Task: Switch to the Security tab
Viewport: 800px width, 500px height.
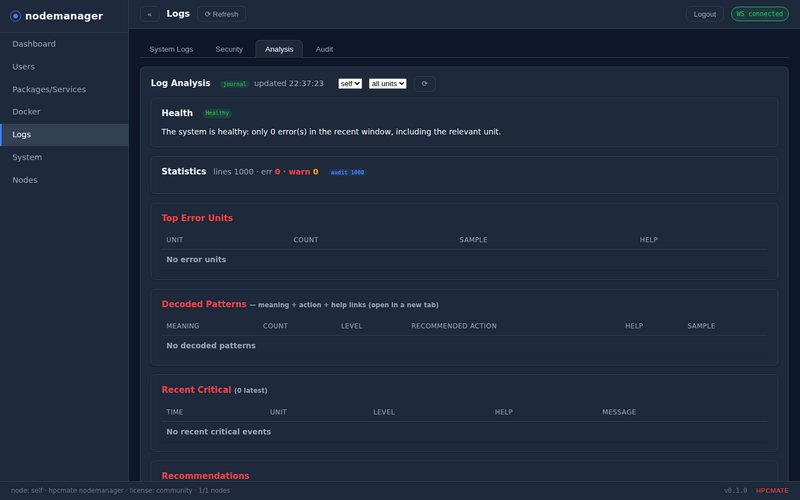Action: [x=229, y=49]
